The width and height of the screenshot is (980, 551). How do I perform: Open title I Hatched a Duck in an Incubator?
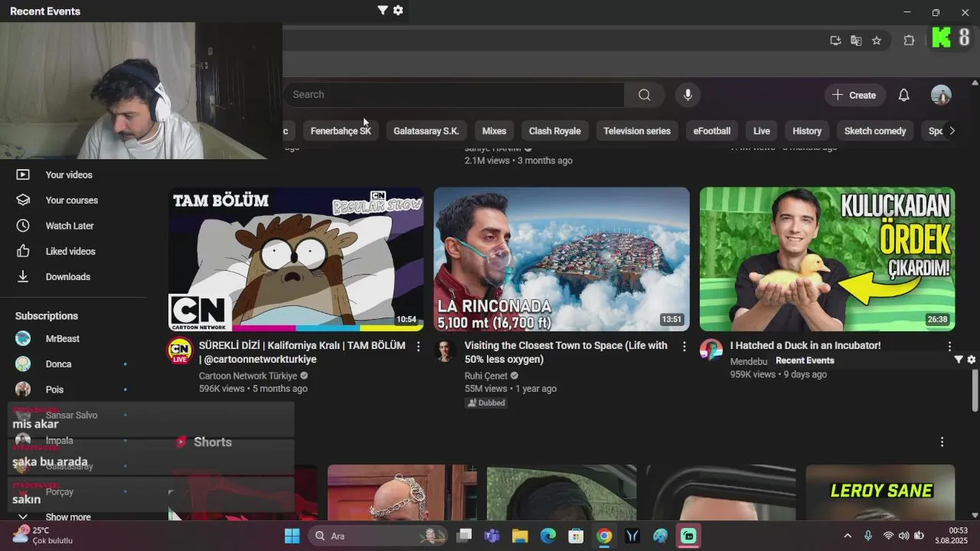coord(805,345)
